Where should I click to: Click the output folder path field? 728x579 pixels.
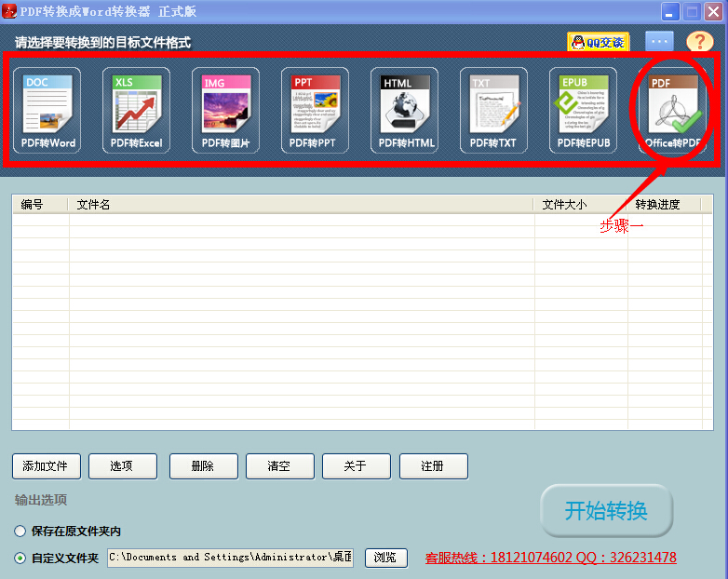[230, 558]
